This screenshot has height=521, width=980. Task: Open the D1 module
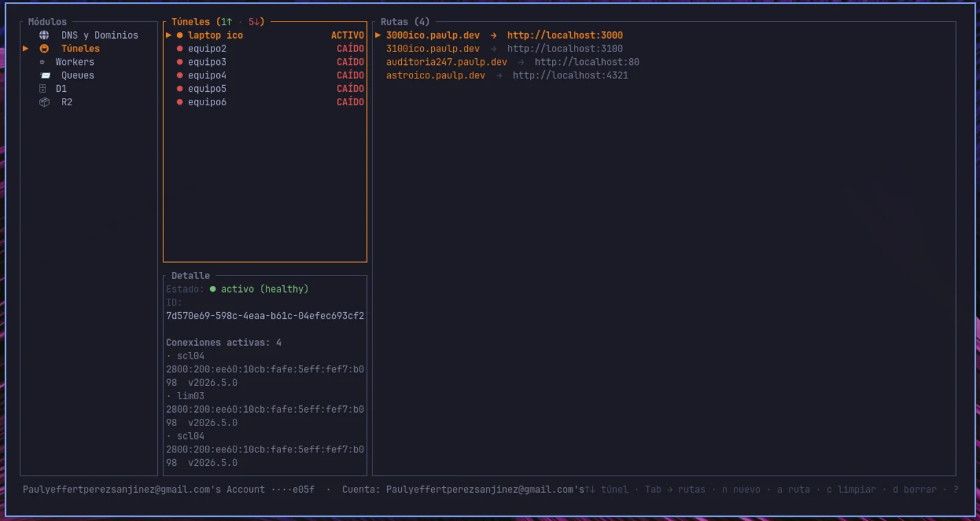click(61, 89)
